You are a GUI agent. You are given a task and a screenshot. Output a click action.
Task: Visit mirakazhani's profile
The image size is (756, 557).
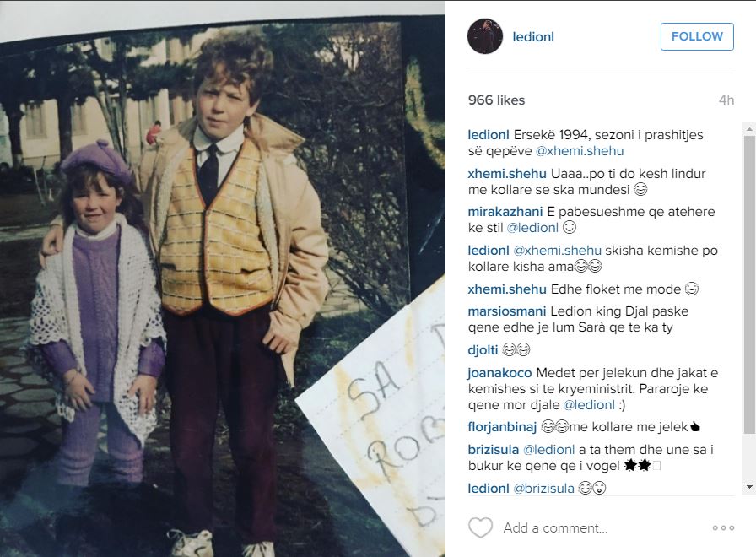[505, 212]
